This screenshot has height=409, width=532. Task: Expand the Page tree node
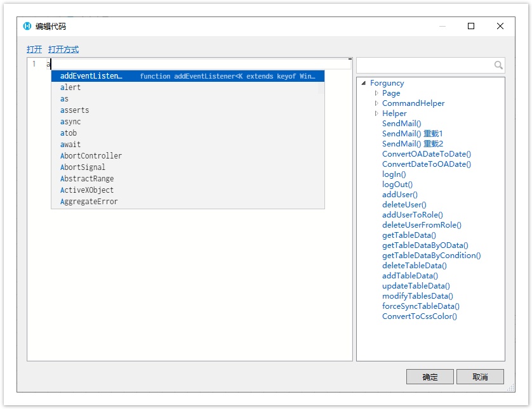pos(376,93)
